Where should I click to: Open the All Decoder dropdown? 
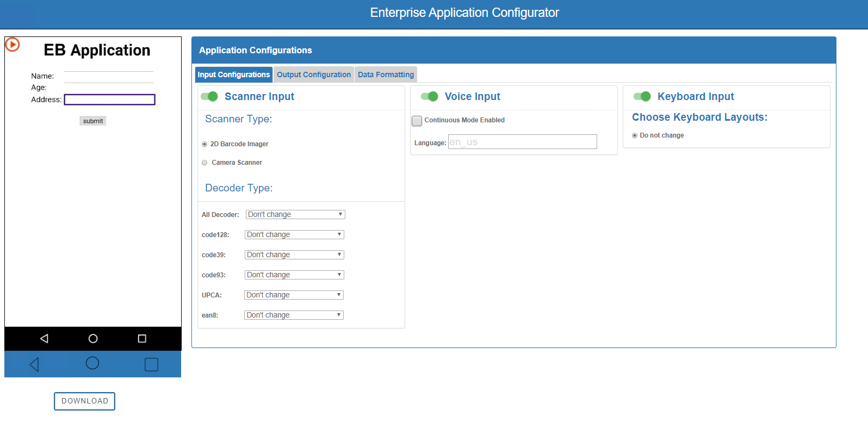click(295, 215)
